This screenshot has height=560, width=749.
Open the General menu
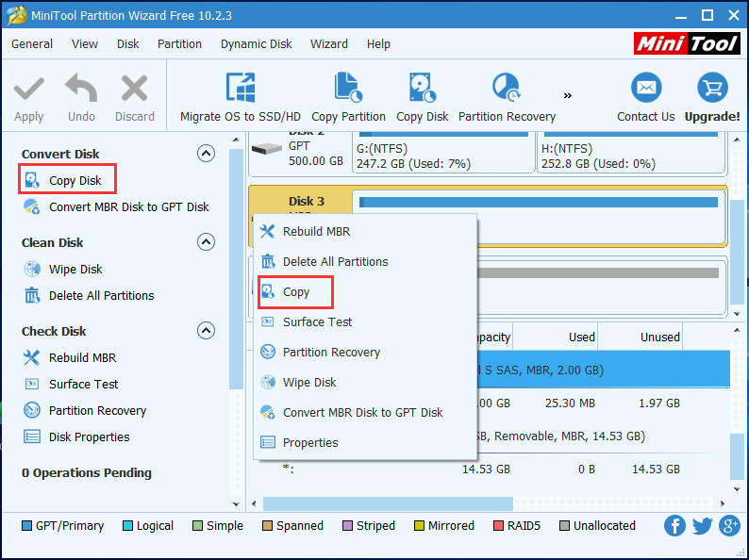pyautogui.click(x=32, y=44)
